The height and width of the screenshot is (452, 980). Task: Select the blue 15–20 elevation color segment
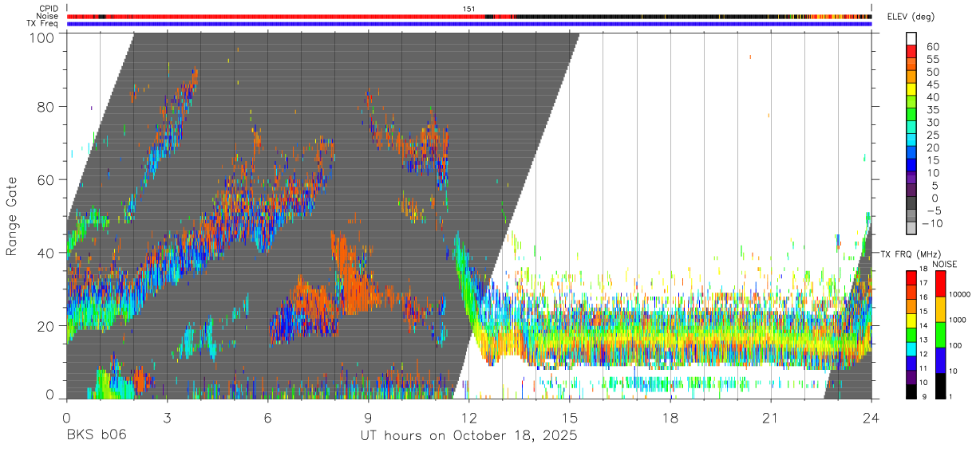pos(911,154)
